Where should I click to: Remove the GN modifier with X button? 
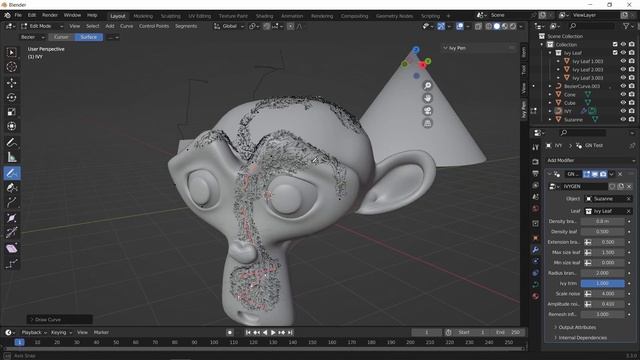pos(620,174)
